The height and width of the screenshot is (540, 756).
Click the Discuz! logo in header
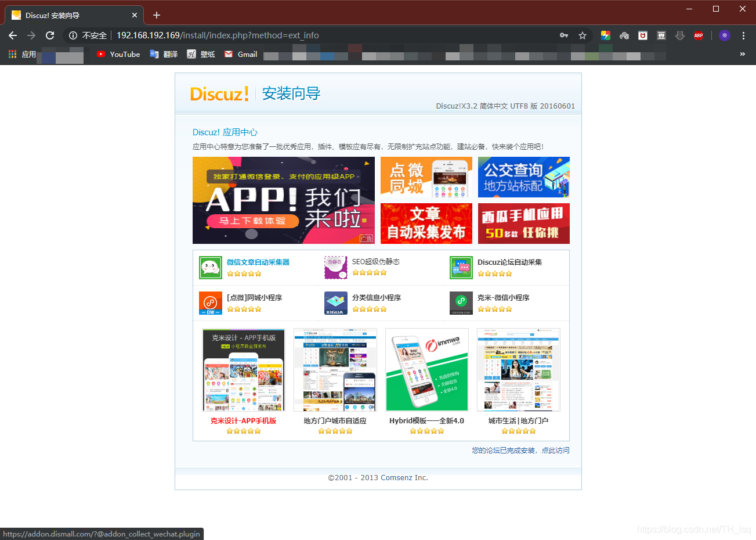[x=220, y=94]
